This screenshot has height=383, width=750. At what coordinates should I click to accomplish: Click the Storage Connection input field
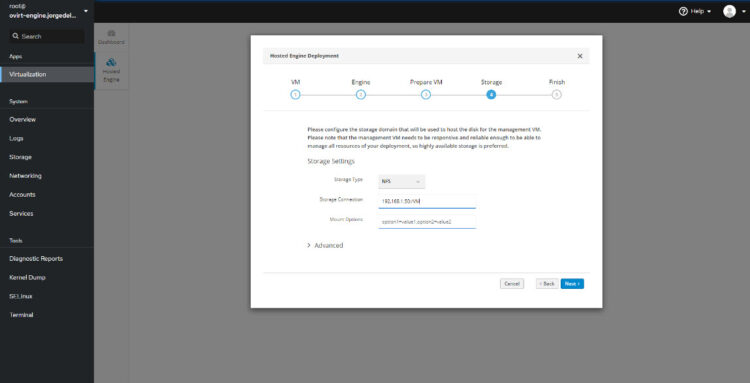click(427, 201)
